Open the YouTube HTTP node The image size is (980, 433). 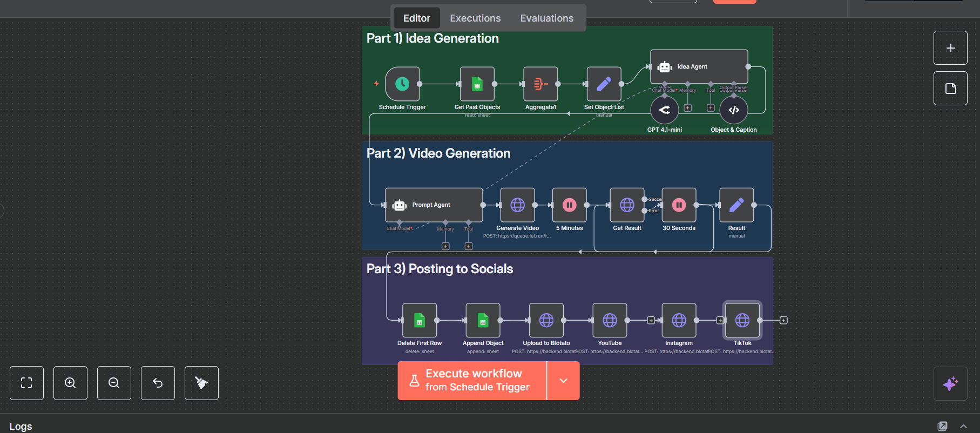tap(610, 320)
